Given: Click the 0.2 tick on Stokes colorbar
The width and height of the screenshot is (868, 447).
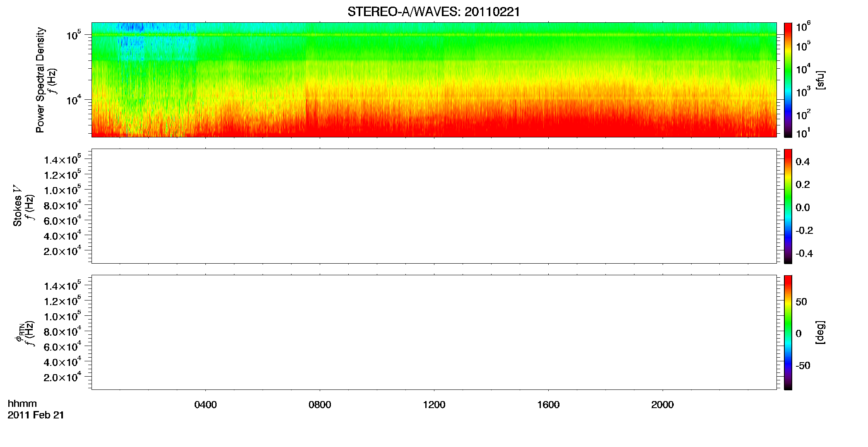Looking at the screenshot, I should pyautogui.click(x=803, y=185).
